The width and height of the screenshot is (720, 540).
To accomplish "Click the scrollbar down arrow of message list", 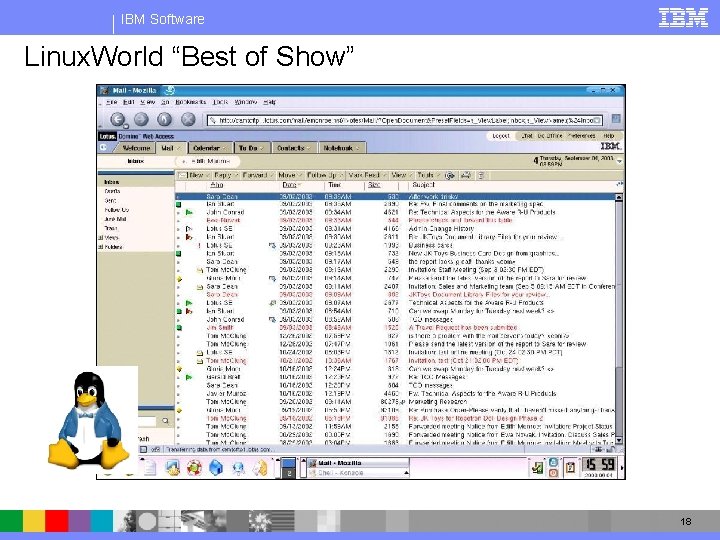I will tap(619, 440).
